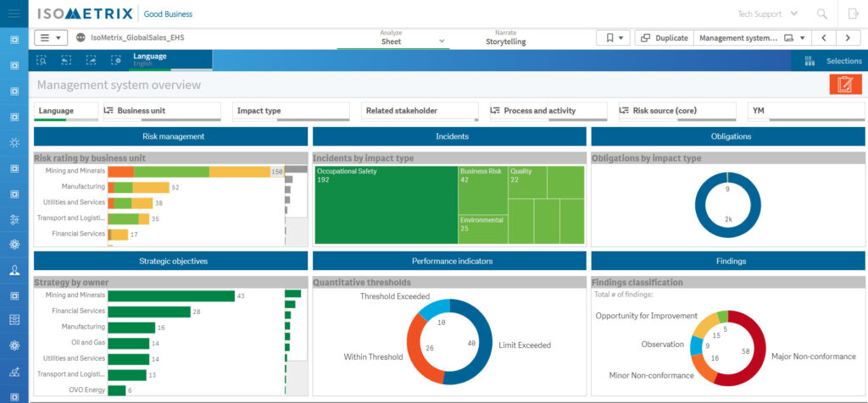Open the YM filter
Viewport: 868px width, 403px height.
(806, 111)
